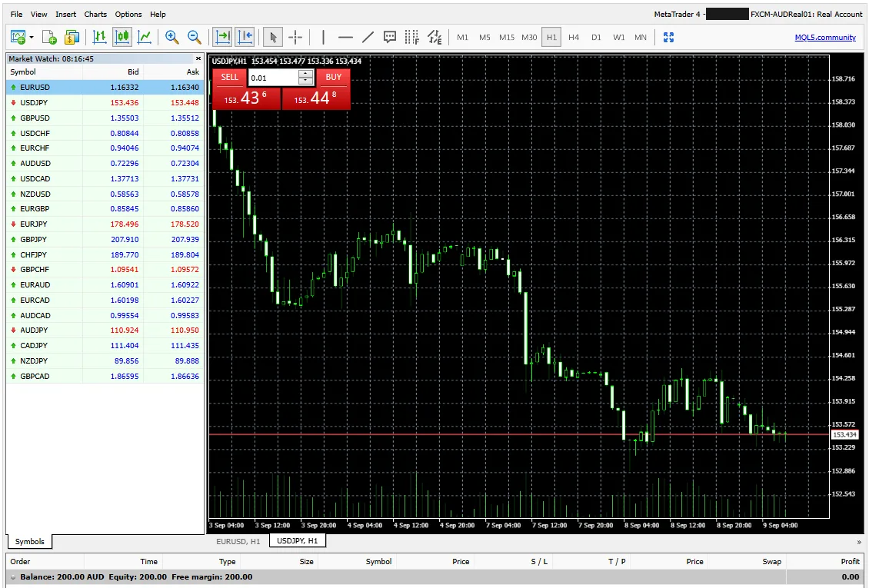Viewport: 869px width, 588px height.
Task: Click the BUY button on chart
Action: tap(333, 77)
